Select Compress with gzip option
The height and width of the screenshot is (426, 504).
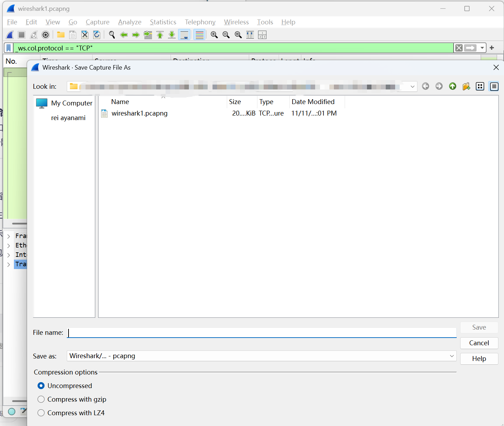click(x=41, y=399)
